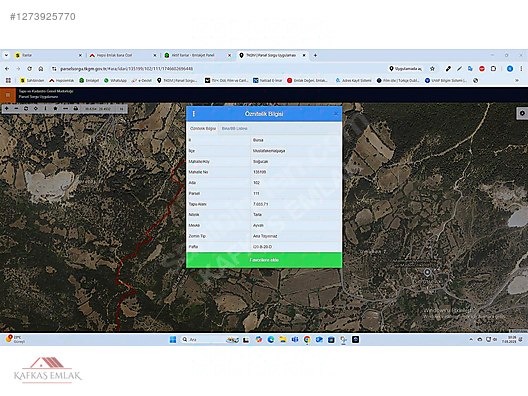Open the Adres Kayıt Sistemi bookmark
This screenshot has height=396, width=528.
pos(353,80)
